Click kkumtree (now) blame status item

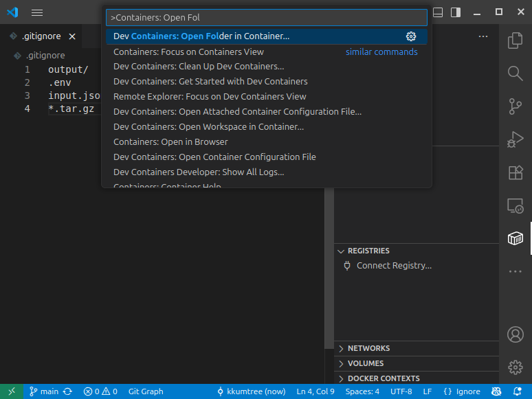252,391
